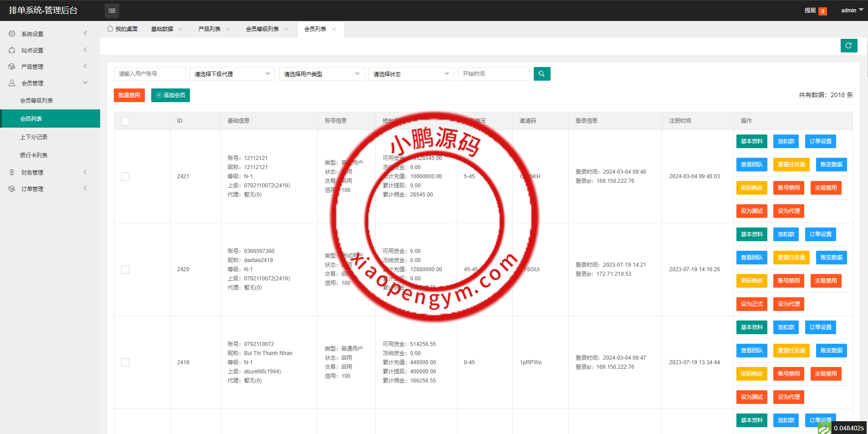Click the 批量禁用 button

pos(129,95)
